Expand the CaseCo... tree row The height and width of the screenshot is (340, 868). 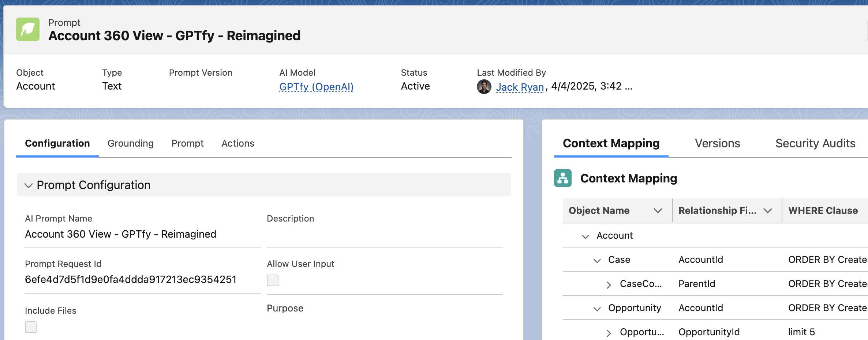click(x=609, y=285)
